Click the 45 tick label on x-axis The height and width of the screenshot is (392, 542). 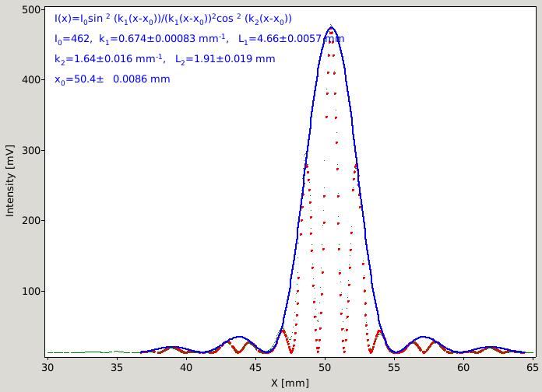click(255, 367)
